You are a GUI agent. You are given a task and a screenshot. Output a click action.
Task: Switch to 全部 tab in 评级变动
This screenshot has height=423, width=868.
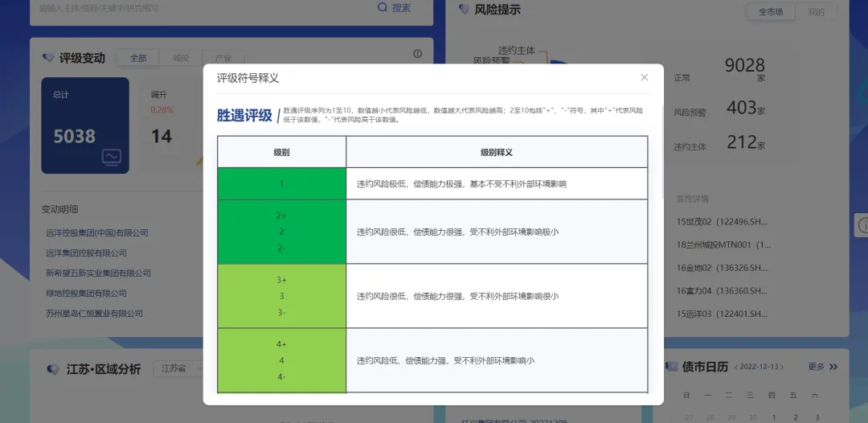138,58
